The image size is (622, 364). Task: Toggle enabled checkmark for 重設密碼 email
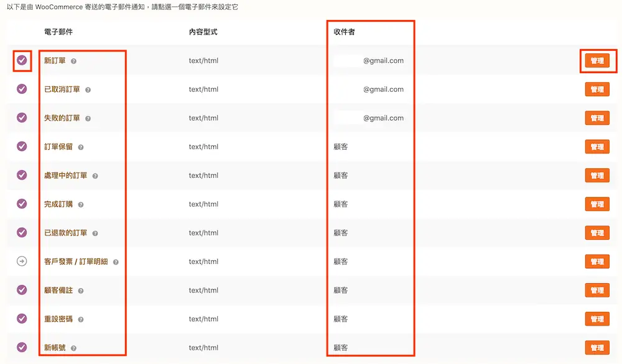[x=22, y=319]
